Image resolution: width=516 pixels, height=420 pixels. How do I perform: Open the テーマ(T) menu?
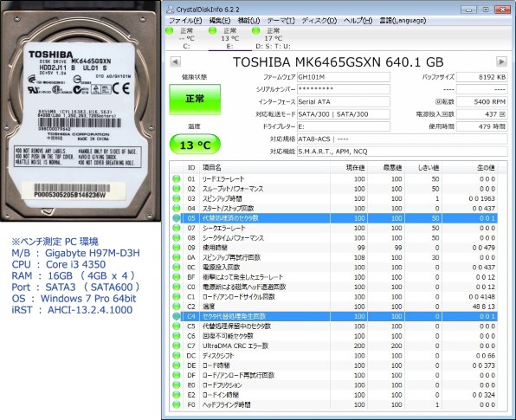[281, 21]
